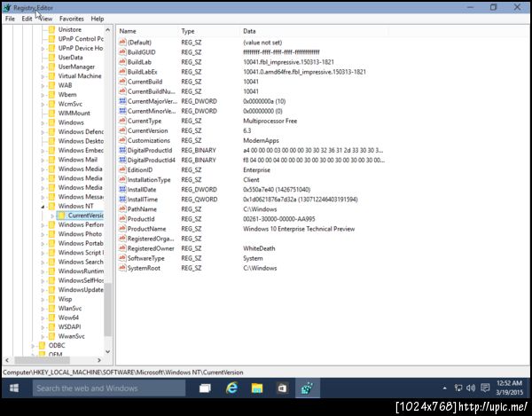Click the Windows NT folder icon
Screen dimensions: 532x416
51,206
